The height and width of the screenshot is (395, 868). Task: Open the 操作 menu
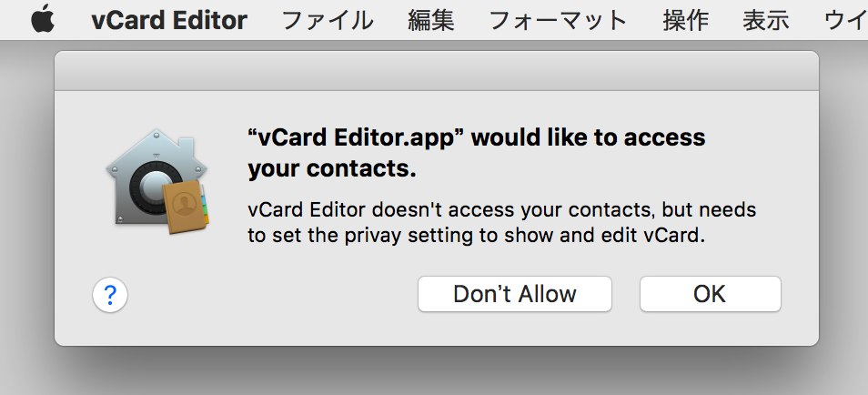click(685, 21)
